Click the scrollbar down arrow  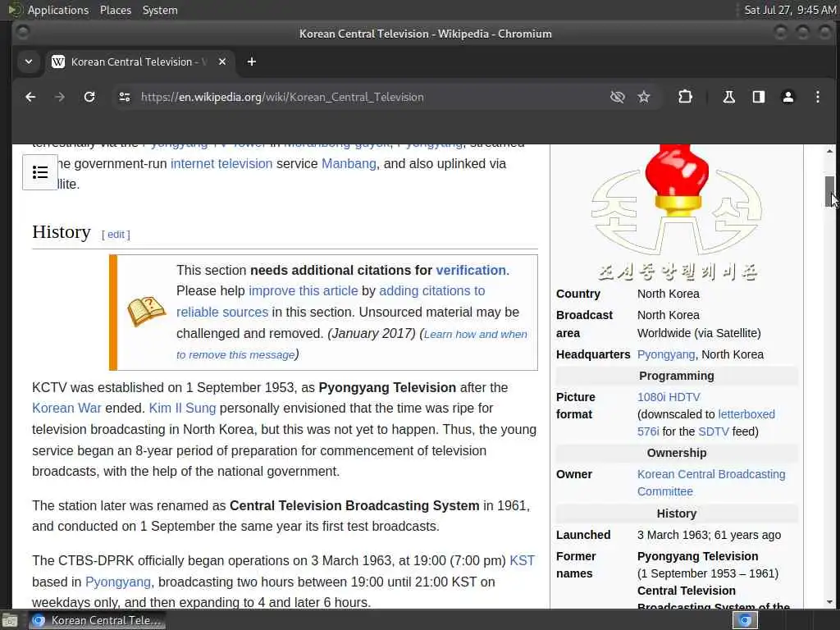tap(829, 602)
